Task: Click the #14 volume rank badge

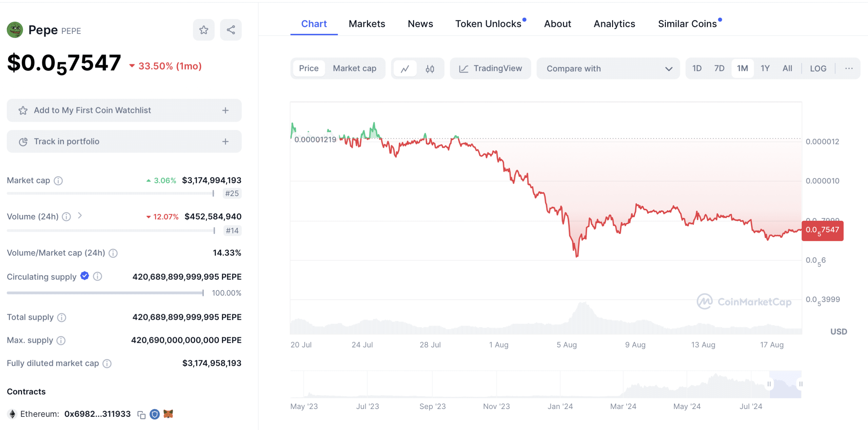Action: click(x=232, y=231)
